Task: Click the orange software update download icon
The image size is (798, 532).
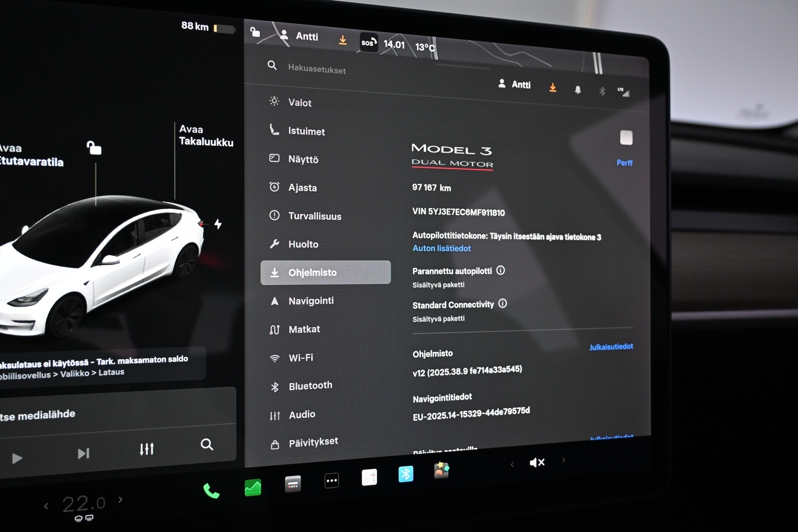Action: (552, 88)
